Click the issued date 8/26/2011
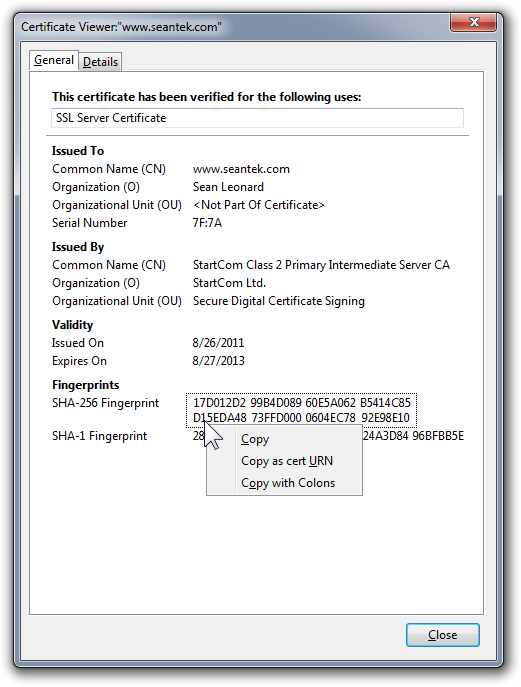The width and height of the screenshot is (521, 687). (x=218, y=343)
